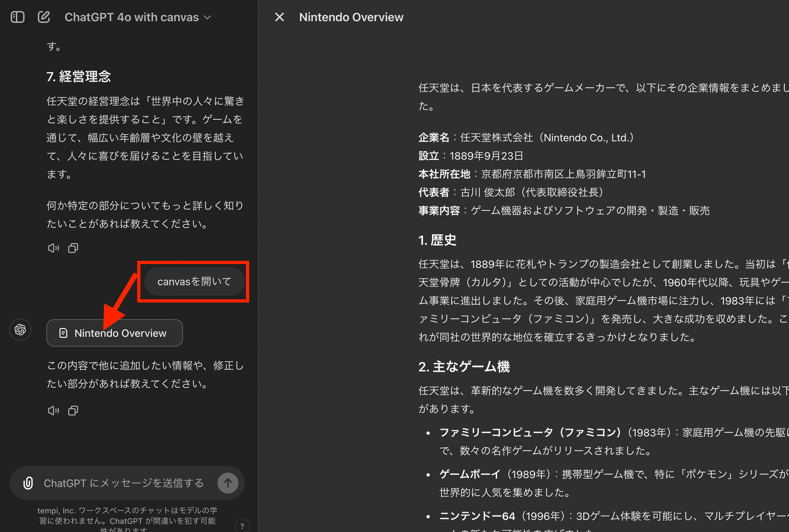This screenshot has height=532, width=789.
Task: Attach a file with paperclip icon
Action: (28, 483)
